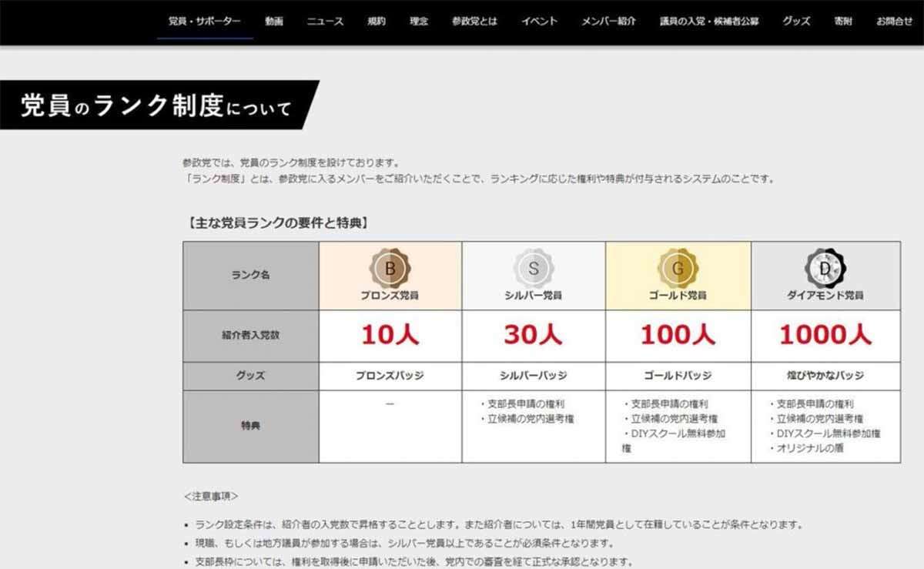Select グッズ in the navigation bar

(x=796, y=22)
